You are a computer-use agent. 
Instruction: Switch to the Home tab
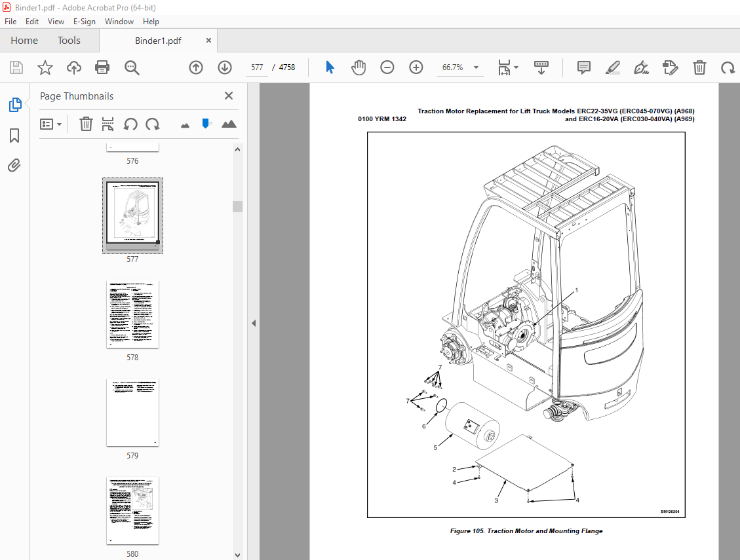(x=24, y=41)
